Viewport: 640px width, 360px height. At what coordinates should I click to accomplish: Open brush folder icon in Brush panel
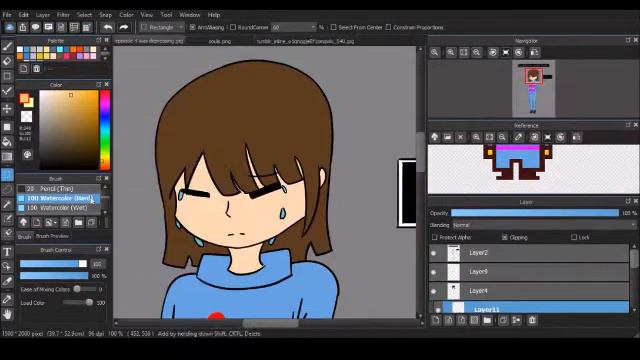pos(78,222)
